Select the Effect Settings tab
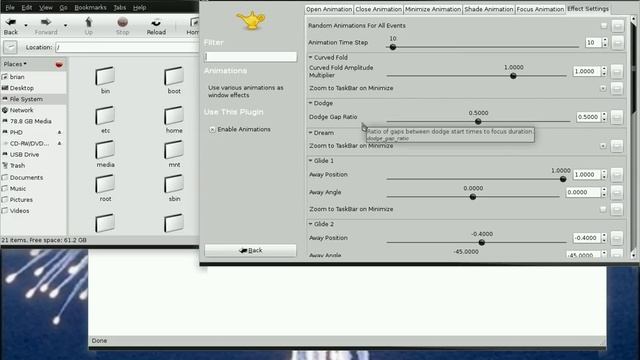Viewport: 640px width, 360px height. pyautogui.click(x=588, y=9)
